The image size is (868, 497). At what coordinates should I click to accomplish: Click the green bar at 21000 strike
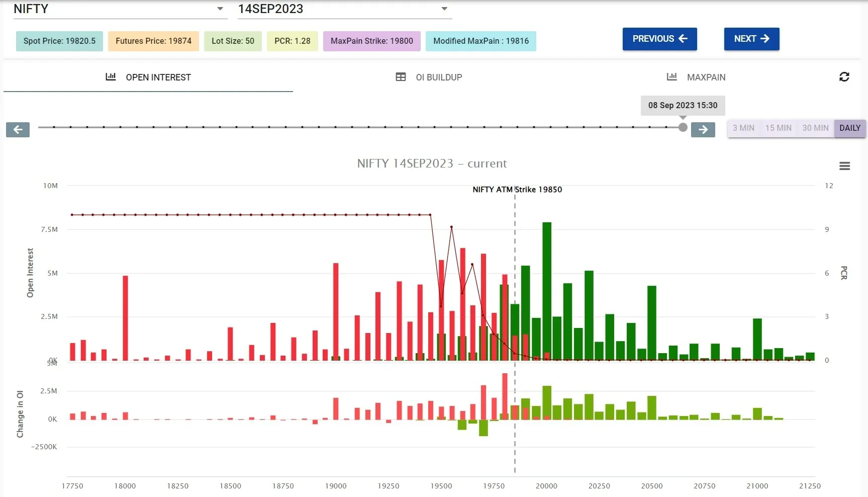pyautogui.click(x=757, y=340)
